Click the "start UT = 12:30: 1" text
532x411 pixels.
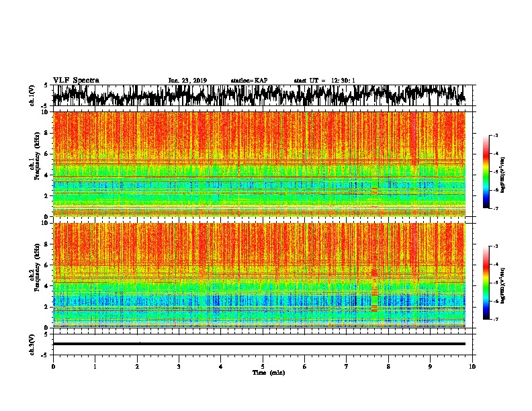point(324,81)
